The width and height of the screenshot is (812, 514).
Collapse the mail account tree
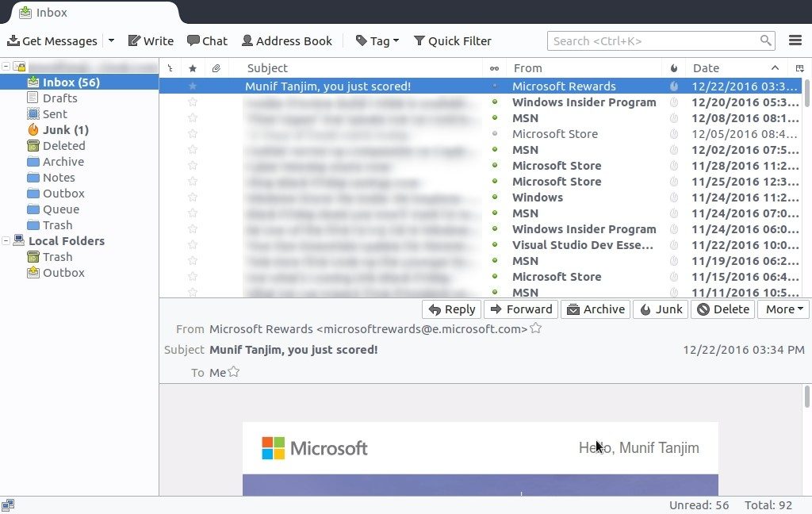[6, 67]
